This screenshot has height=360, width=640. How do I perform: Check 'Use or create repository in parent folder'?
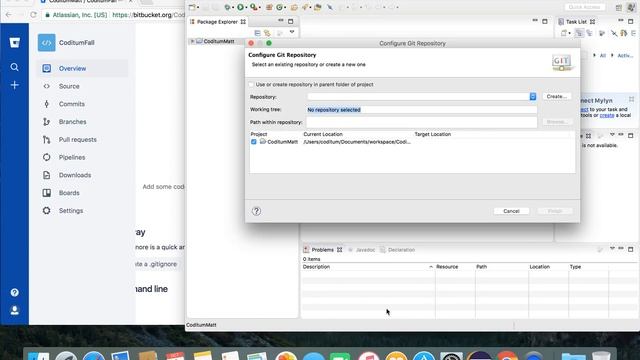pos(251,84)
